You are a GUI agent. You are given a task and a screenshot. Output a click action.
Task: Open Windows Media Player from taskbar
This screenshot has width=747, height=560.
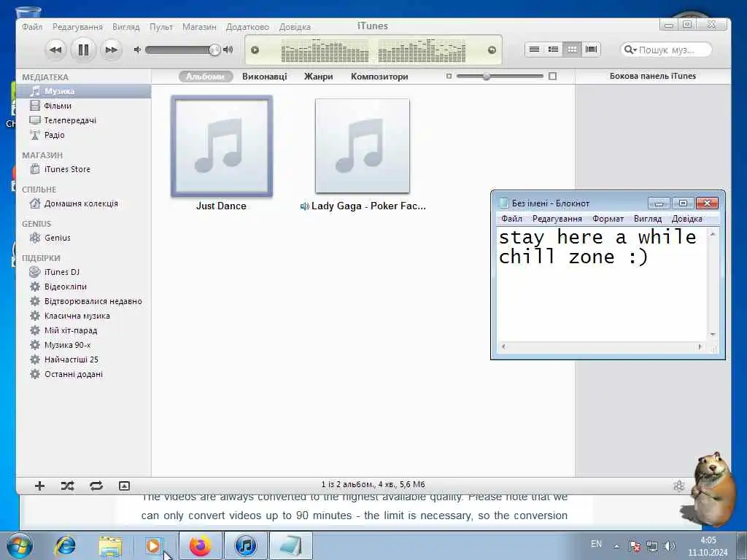click(x=153, y=546)
